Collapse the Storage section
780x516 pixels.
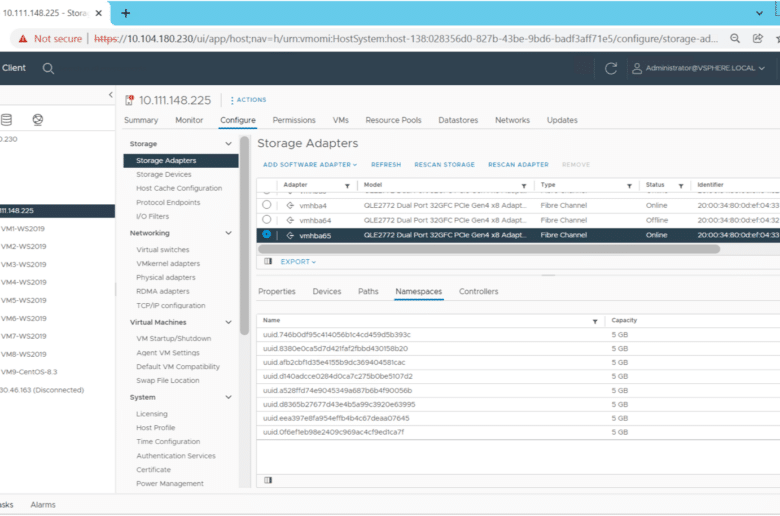[x=228, y=144]
